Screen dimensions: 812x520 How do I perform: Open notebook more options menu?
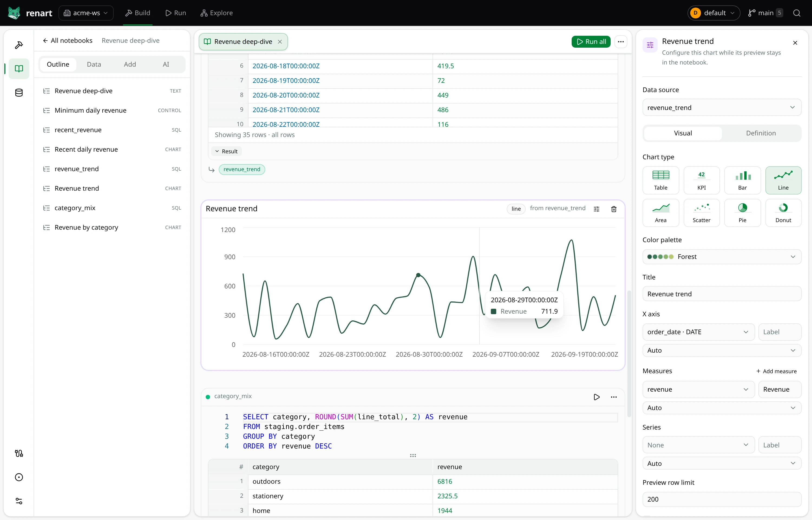coord(621,41)
